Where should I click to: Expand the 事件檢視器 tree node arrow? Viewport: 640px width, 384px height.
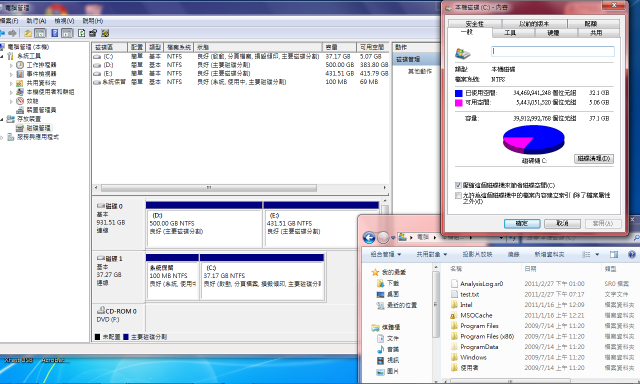point(11,74)
